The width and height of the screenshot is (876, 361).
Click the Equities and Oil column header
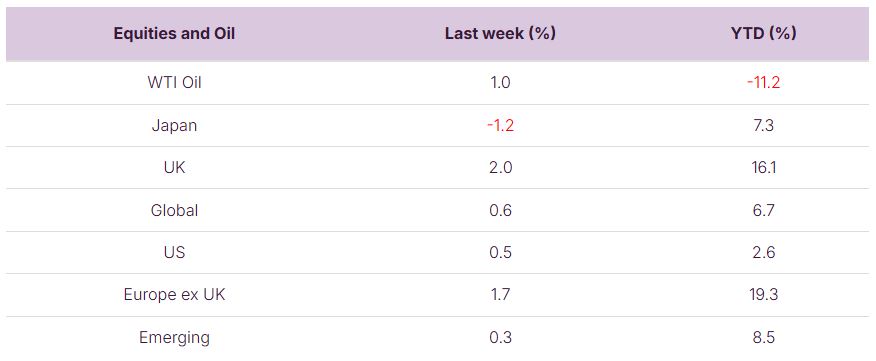coord(174,34)
